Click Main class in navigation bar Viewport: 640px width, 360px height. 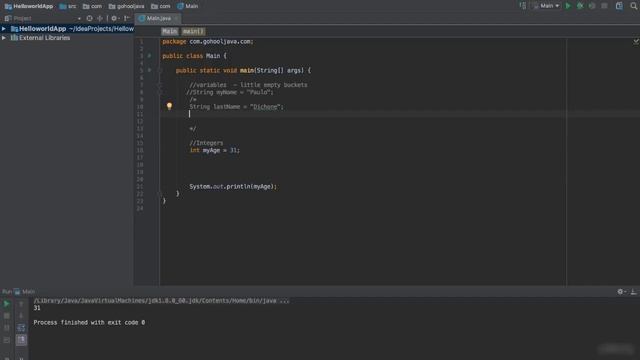[188, 6]
